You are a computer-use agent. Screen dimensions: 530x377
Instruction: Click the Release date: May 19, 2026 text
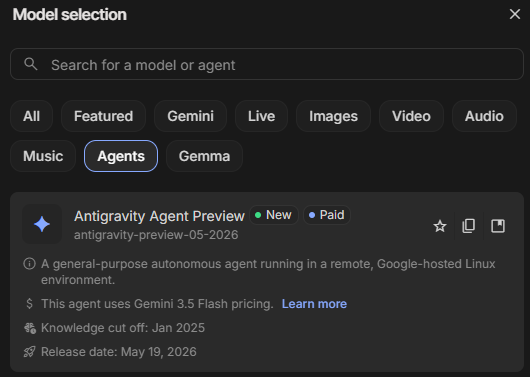point(119,352)
